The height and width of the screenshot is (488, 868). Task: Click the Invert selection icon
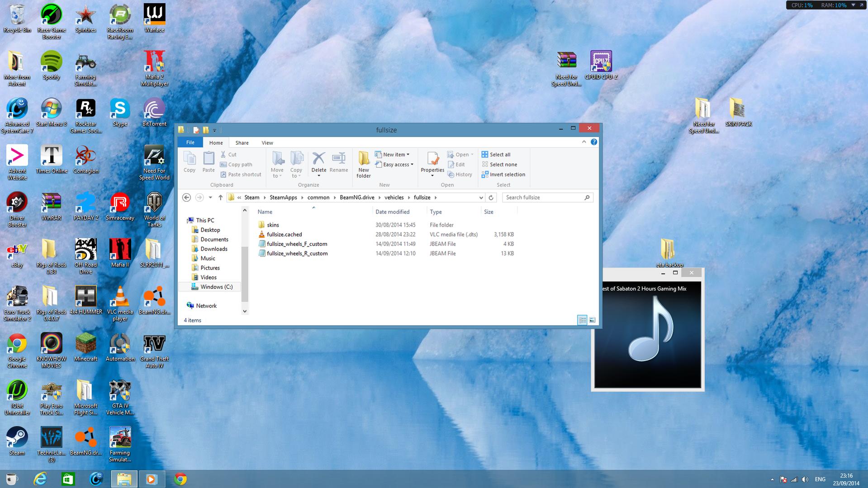[x=484, y=175]
